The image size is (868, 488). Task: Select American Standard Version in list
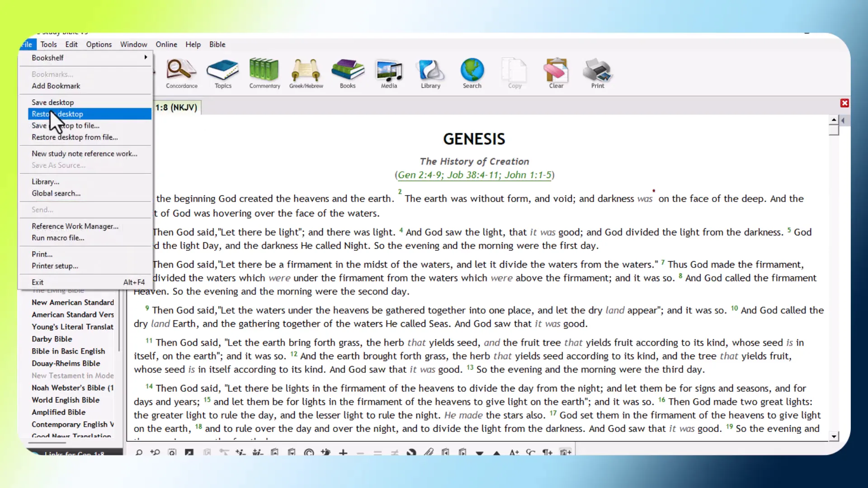(73, 314)
